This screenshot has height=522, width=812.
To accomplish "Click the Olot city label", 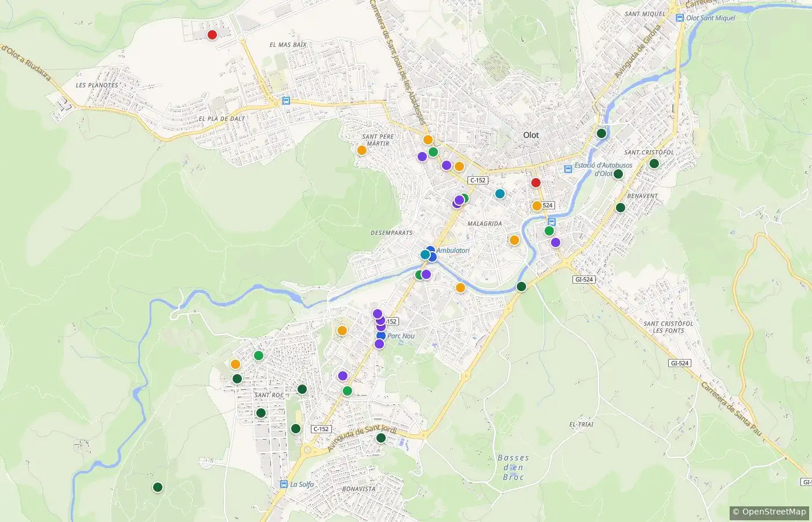I will (531, 135).
